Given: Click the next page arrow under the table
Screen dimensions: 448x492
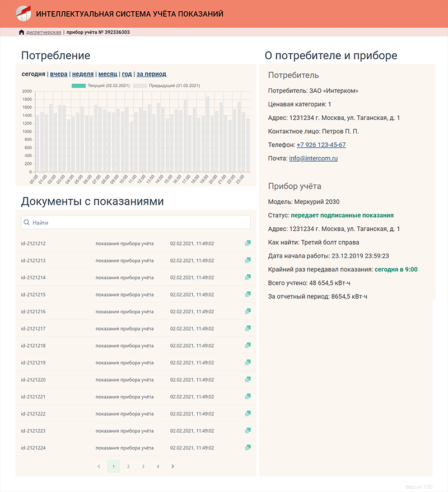Looking at the screenshot, I should pos(172,466).
